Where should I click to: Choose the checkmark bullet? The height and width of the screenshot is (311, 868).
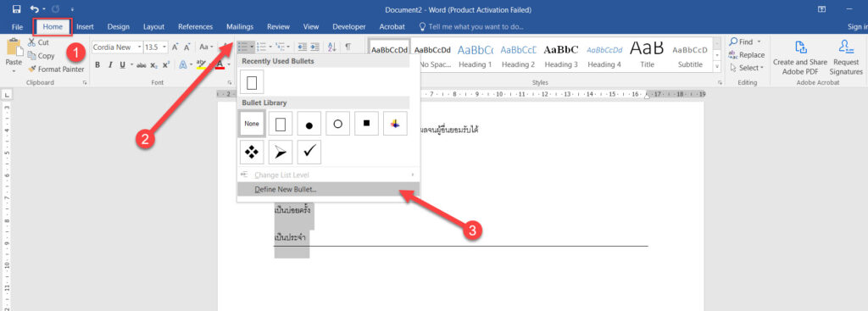point(309,153)
